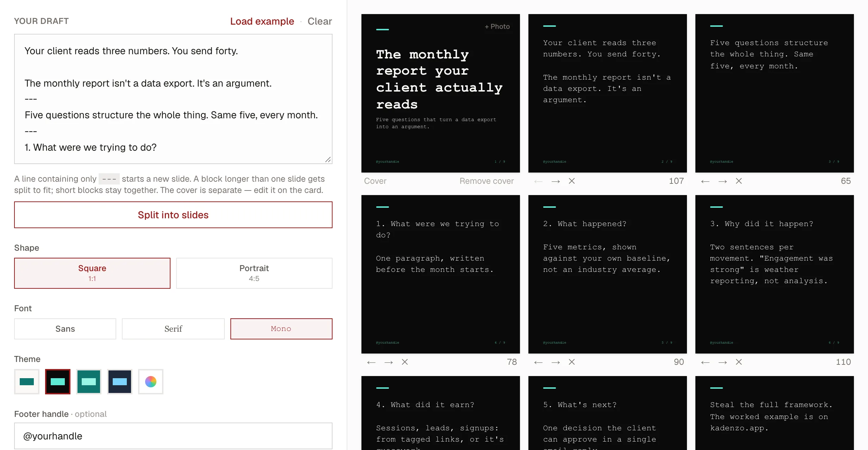The width and height of the screenshot is (868, 450).
Task: Open the custom rainbow color theme picker
Action: pos(151,382)
